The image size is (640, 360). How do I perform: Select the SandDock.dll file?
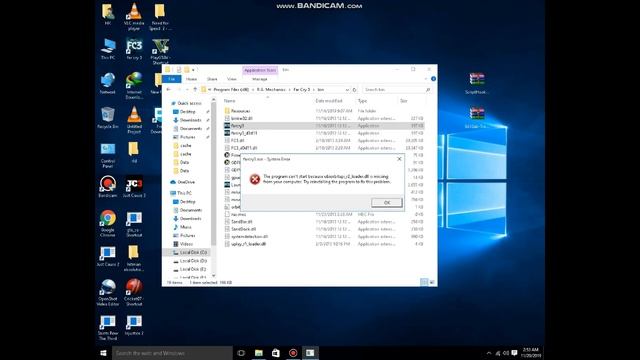coord(243,229)
